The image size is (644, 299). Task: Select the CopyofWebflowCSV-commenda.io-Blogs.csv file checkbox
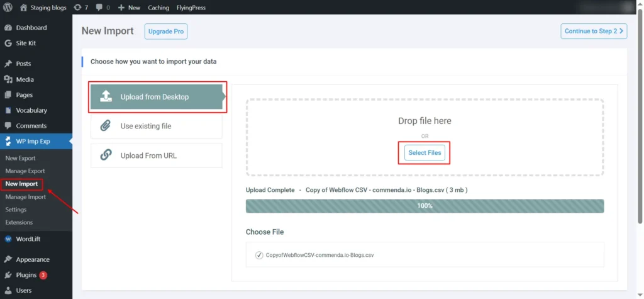coord(259,255)
